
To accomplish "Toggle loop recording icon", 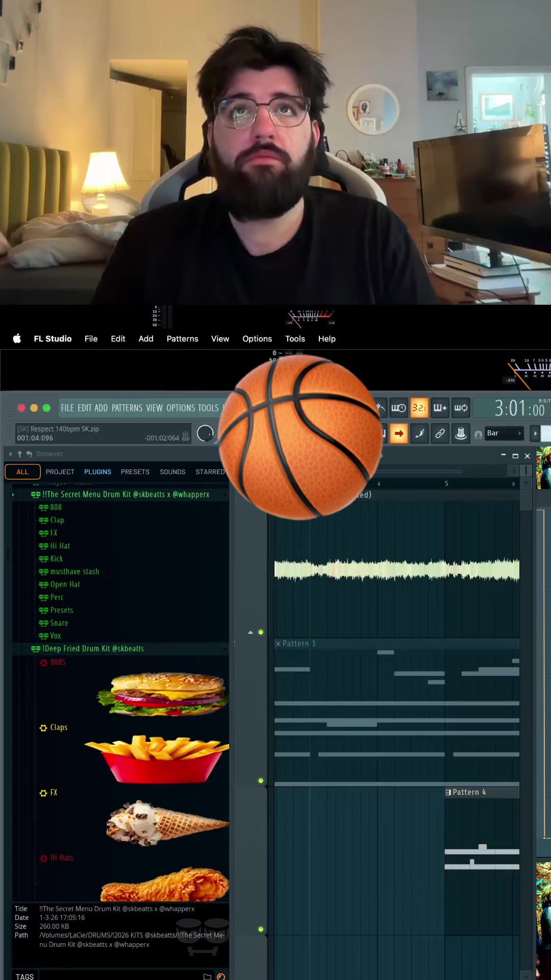I will pyautogui.click(x=461, y=408).
